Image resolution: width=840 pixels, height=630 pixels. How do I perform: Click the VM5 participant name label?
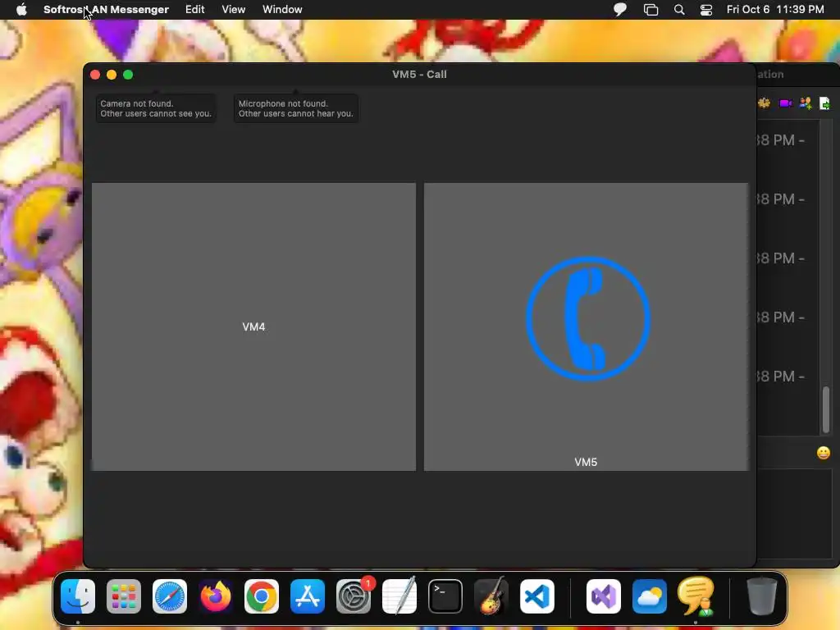point(586,462)
